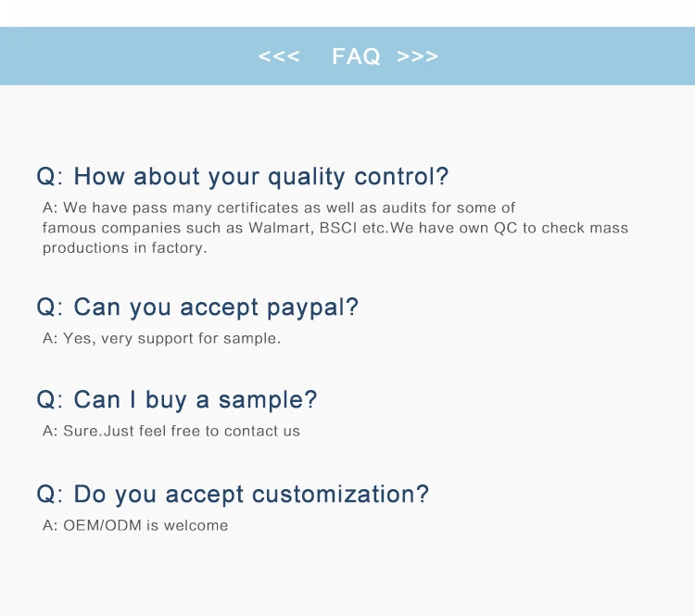Click the left triple chevron beside FAQ

click(279, 57)
